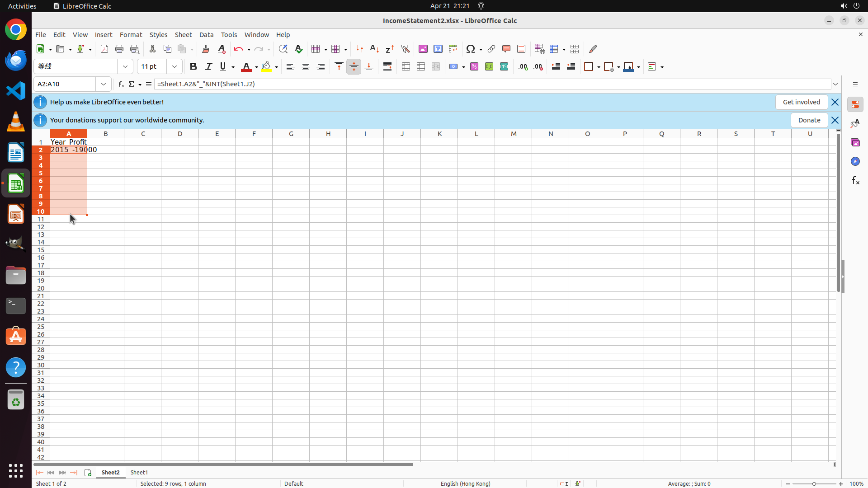Image resolution: width=868 pixels, height=488 pixels.
Task: Click the Clone Formatting paintbrush
Action: coord(206,49)
